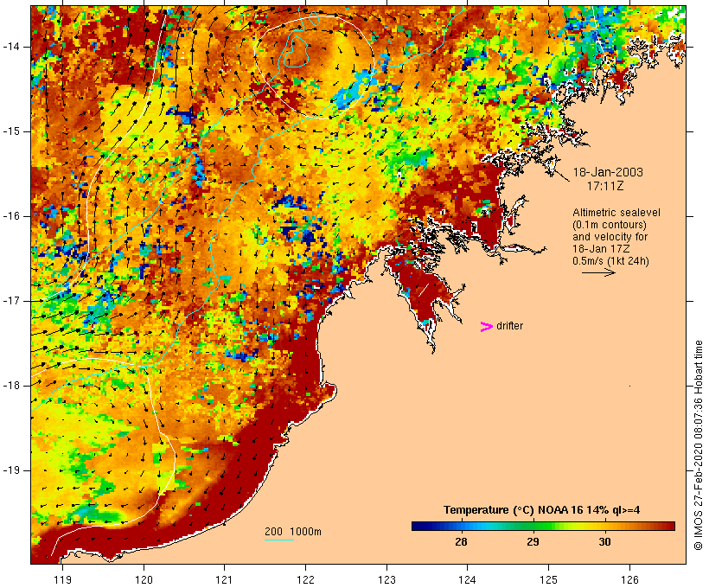Click the magenta drifter marker symbol
Viewport: 709px width, 588px height.
point(486,327)
